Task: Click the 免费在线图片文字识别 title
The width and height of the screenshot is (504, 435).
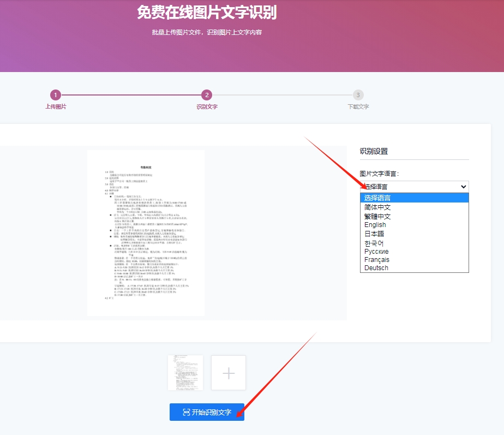Action: [207, 12]
